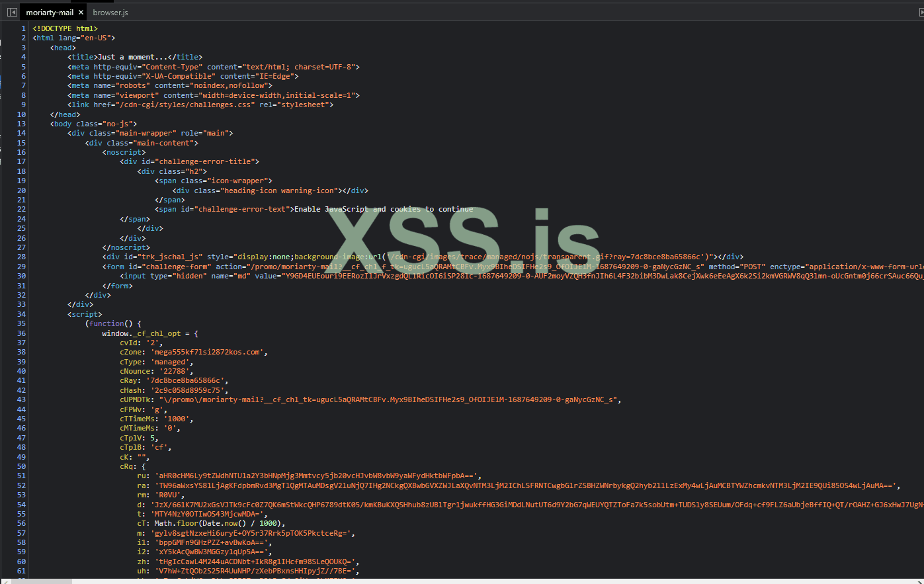The image size is (924, 584).
Task: Click line number 36 in the gutter
Action: pos(21,333)
